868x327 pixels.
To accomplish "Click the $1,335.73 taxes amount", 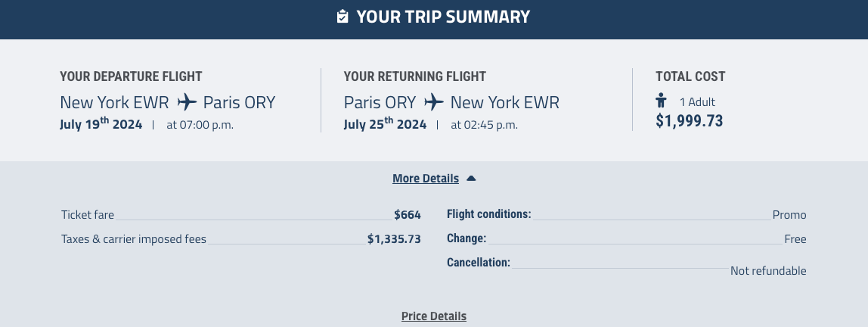I will (394, 239).
